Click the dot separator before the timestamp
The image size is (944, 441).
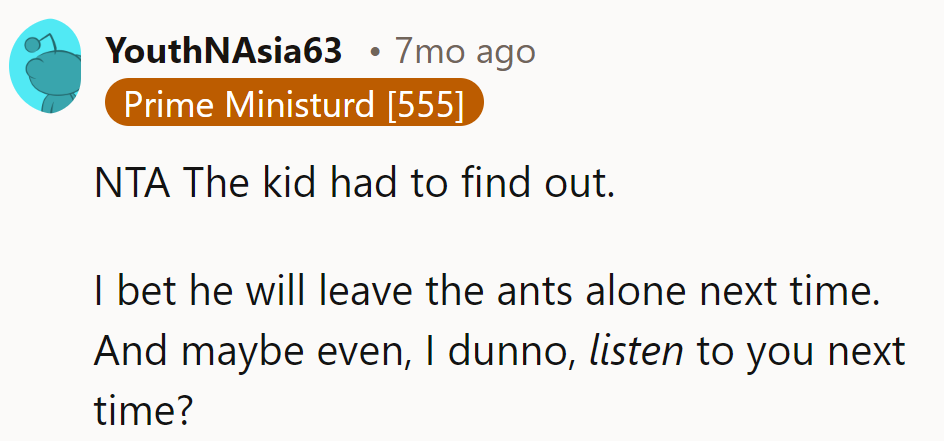pyautogui.click(x=374, y=50)
